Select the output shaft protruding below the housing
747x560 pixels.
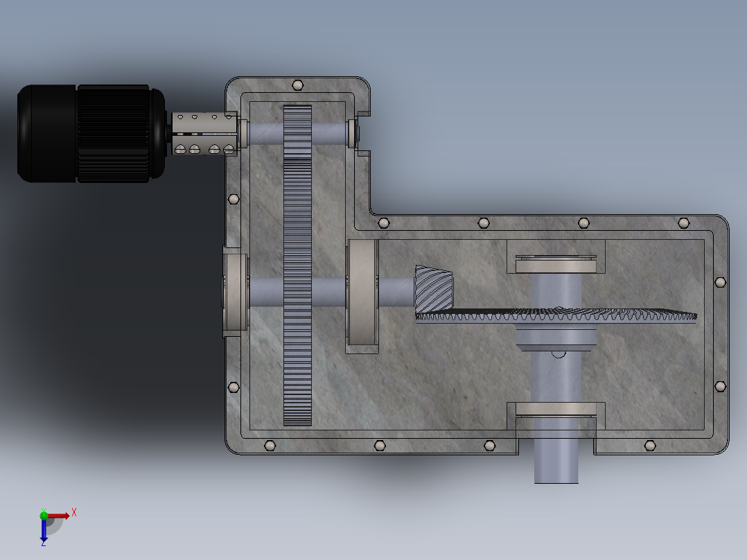click(556, 453)
